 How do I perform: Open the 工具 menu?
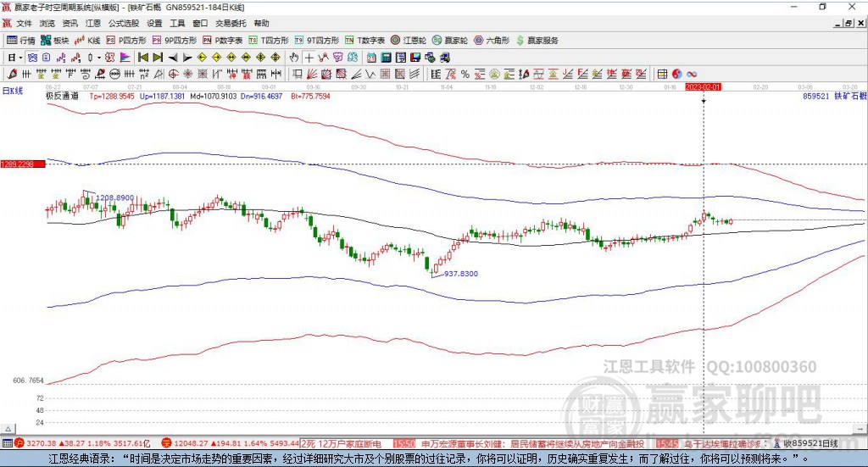tap(177, 23)
